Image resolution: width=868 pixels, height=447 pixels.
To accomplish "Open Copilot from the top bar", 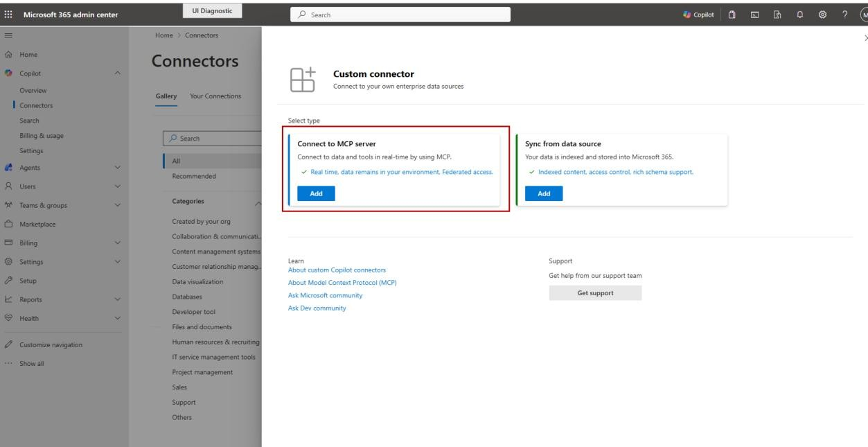I will click(697, 15).
